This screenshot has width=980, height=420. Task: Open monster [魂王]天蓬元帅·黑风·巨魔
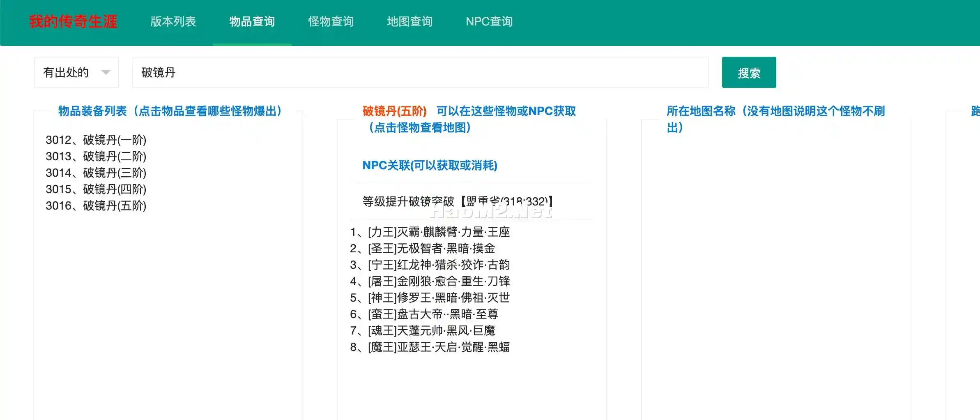423,330
